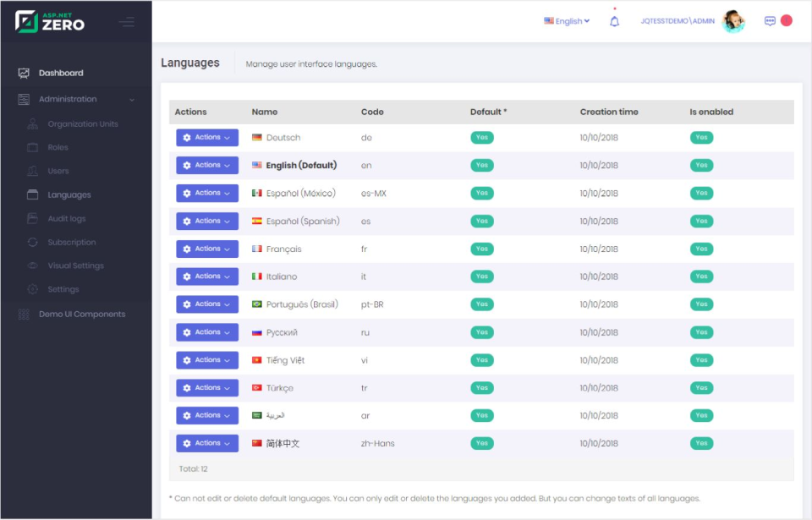812x520 pixels.
Task: Toggle Is enabled for the Türkçe language
Action: pyautogui.click(x=701, y=387)
